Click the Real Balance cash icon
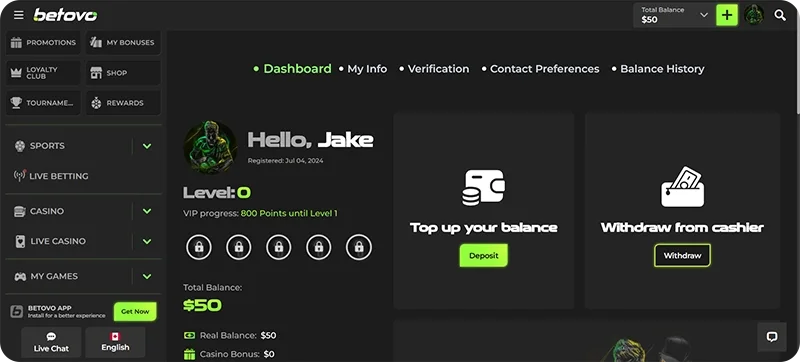The height and width of the screenshot is (362, 800). (189, 335)
